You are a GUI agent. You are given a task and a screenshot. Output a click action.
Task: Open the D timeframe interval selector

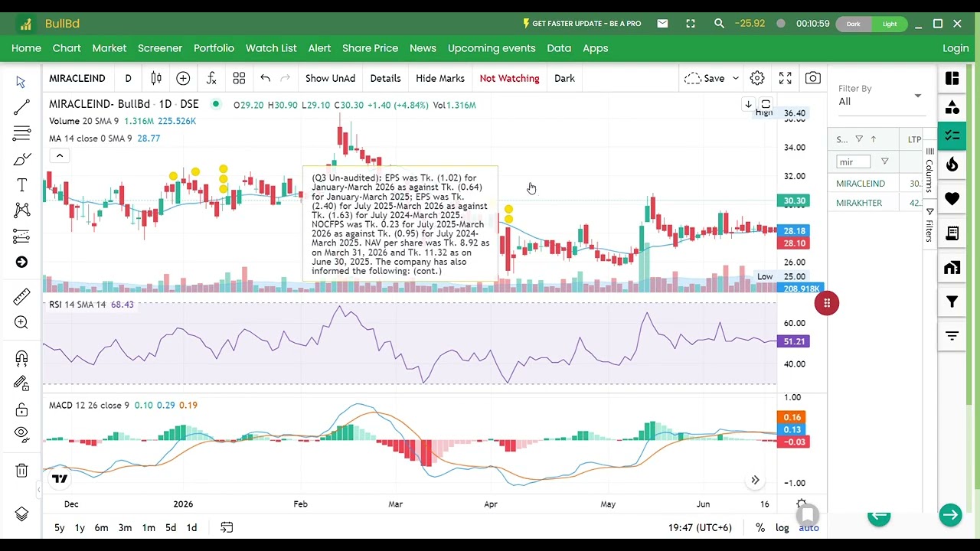tap(128, 78)
